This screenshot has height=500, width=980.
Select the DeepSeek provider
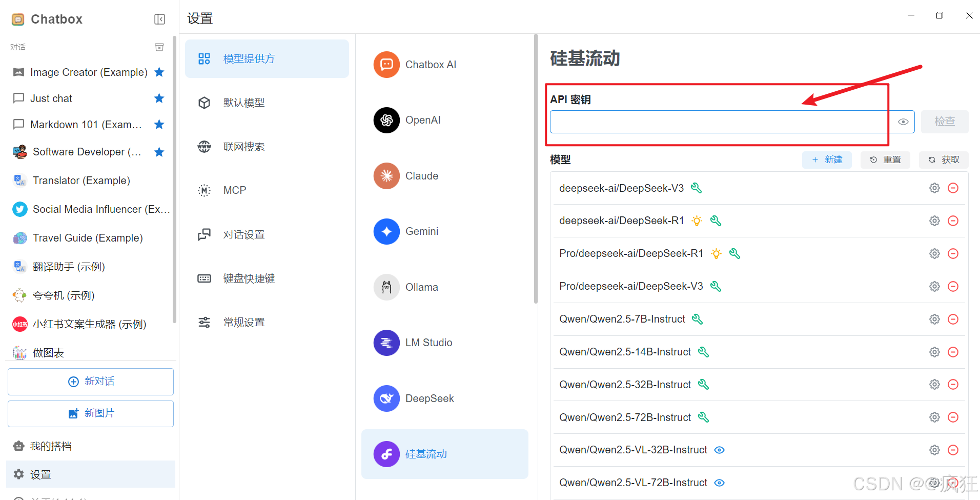pyautogui.click(x=386, y=398)
